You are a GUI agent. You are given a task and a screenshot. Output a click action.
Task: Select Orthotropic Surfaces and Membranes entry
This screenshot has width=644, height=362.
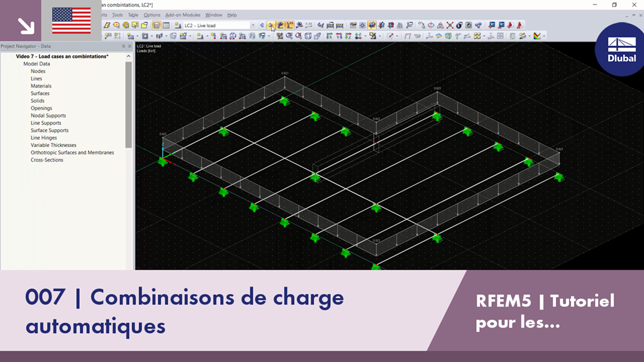72,153
